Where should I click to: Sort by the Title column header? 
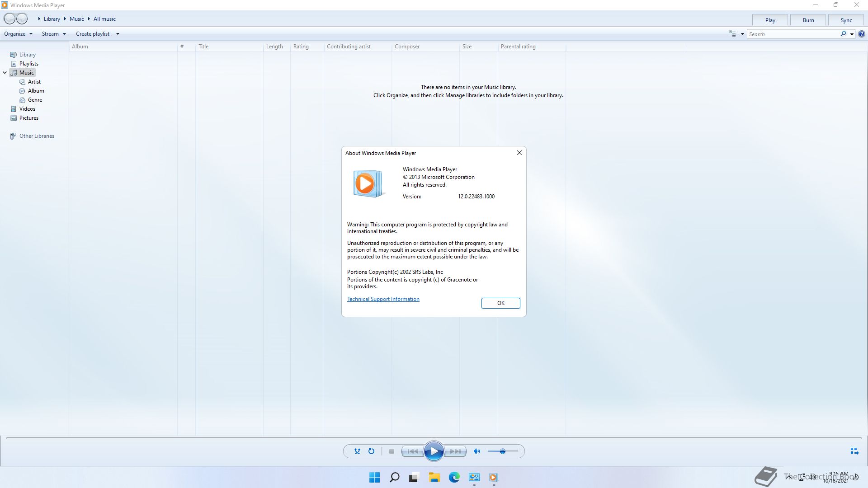pyautogui.click(x=229, y=47)
